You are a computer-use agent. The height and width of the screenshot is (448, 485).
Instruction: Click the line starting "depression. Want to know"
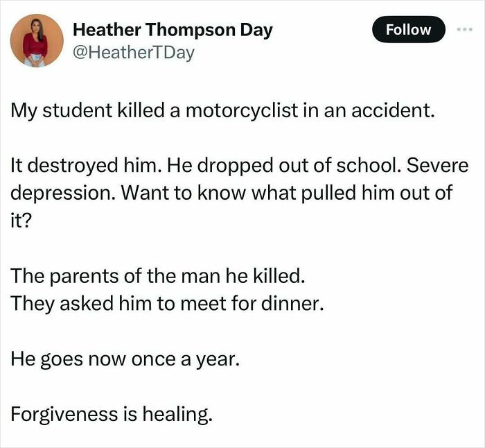(x=231, y=193)
